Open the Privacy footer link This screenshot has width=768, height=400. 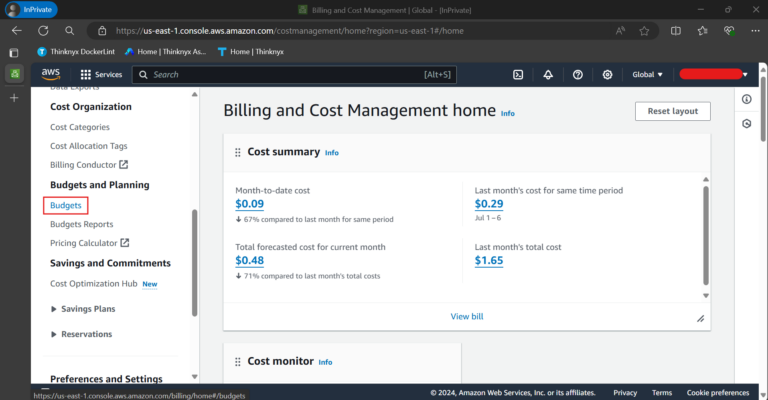pyautogui.click(x=625, y=393)
